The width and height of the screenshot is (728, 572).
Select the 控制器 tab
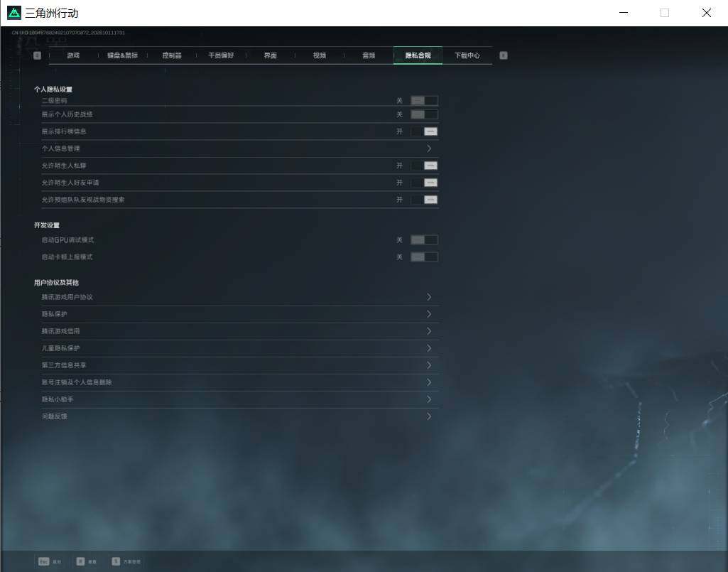(172, 55)
